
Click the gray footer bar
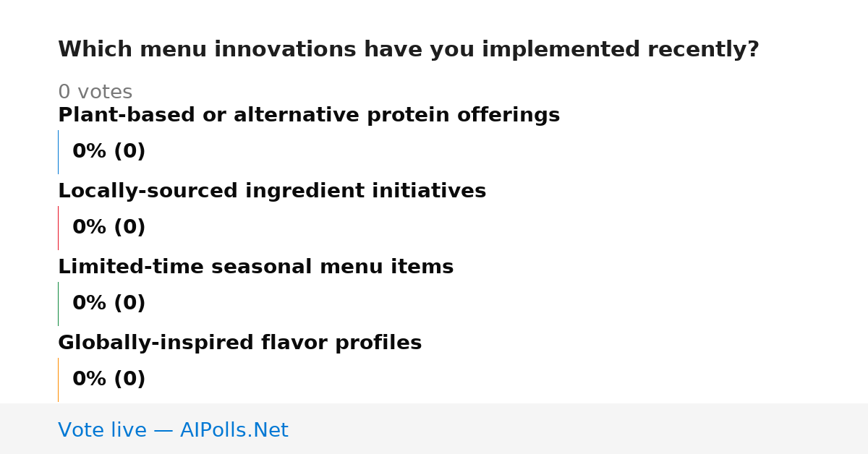434,429
